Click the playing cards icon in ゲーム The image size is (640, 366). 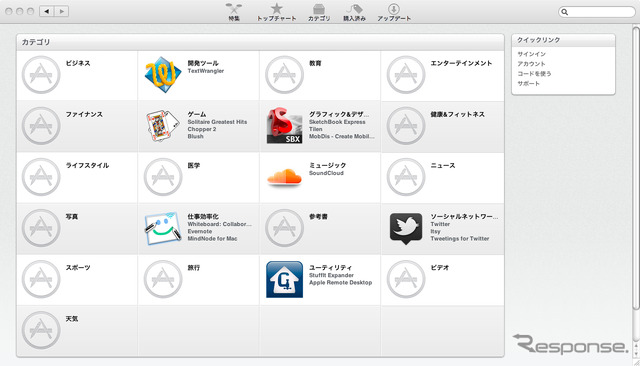(163, 126)
